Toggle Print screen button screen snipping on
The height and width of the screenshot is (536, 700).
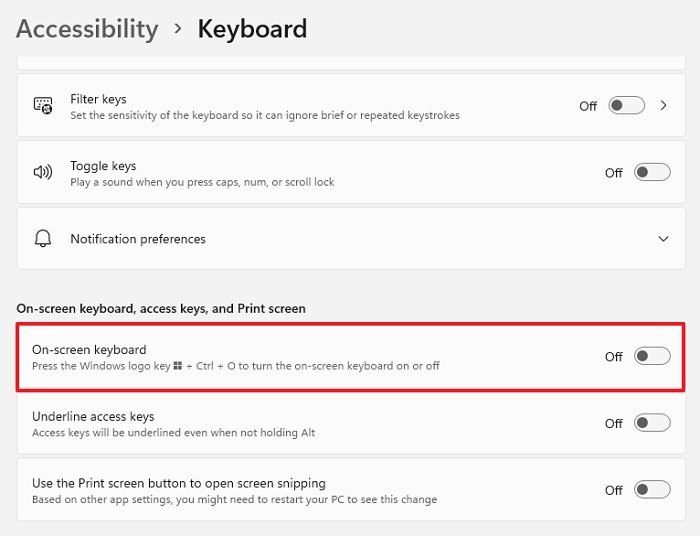[652, 490]
